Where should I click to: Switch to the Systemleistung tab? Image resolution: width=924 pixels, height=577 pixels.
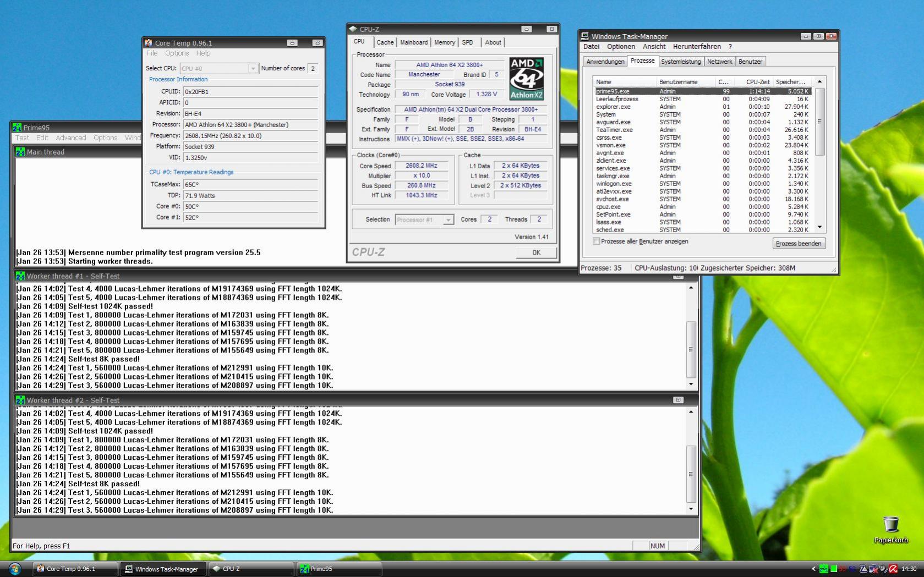coord(681,62)
